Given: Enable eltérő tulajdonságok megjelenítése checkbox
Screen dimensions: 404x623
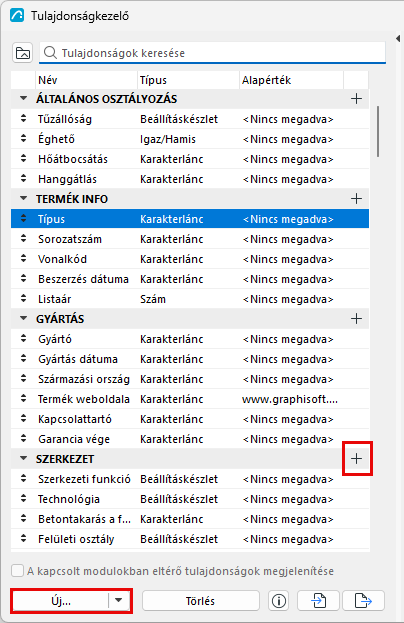Looking at the screenshot, I should [17, 571].
